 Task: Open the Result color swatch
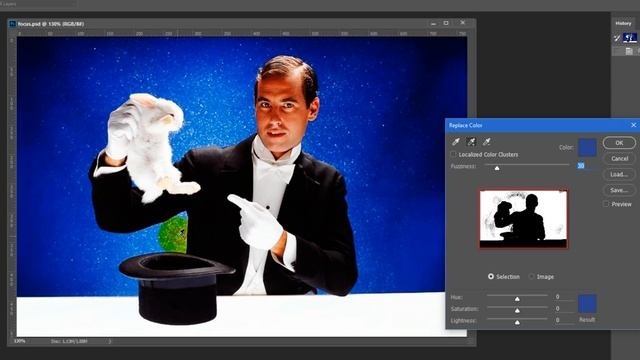click(x=587, y=304)
